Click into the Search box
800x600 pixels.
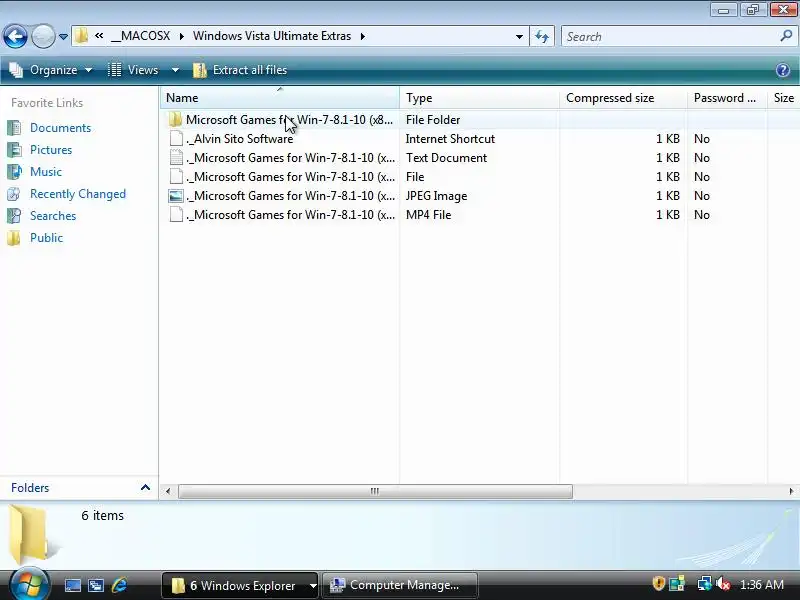click(x=669, y=37)
